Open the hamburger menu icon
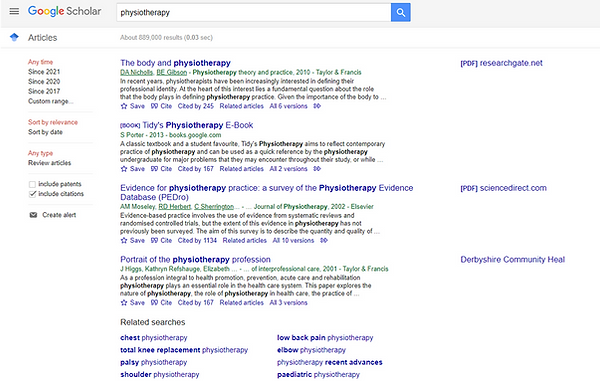 [14, 11]
